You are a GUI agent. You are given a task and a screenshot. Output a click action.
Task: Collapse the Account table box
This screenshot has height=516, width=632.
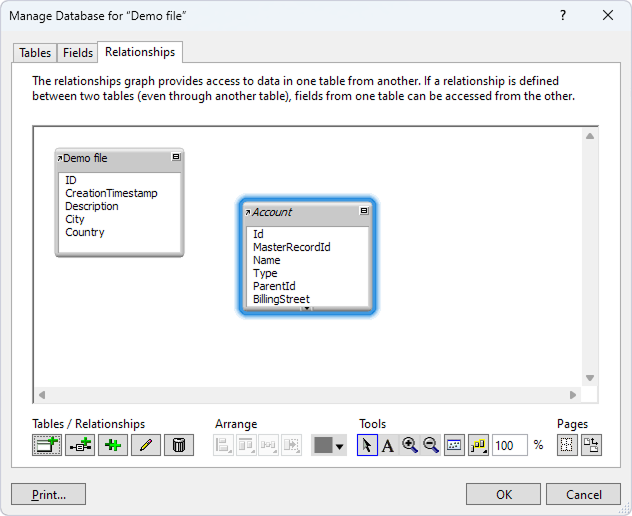click(x=364, y=210)
